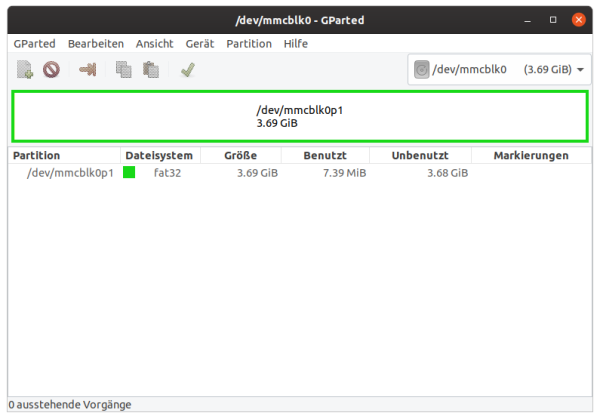This screenshot has width=600, height=419.
Task: Click the 3.68 GiB unused cell
Action: 448,173
